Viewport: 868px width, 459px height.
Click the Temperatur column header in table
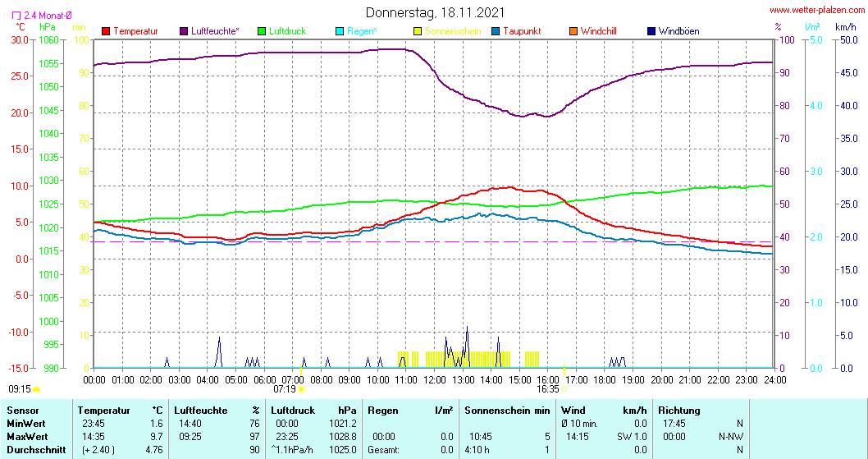pyautogui.click(x=103, y=411)
